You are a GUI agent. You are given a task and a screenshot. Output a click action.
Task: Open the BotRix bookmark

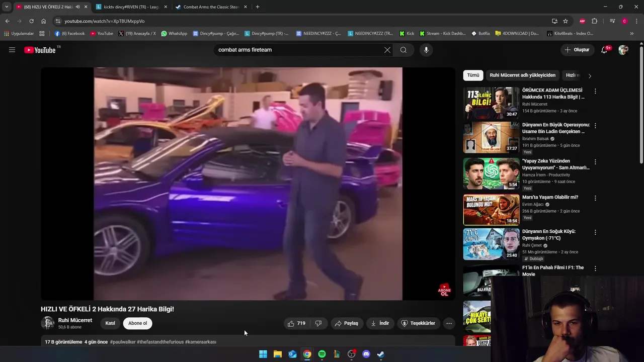(480, 33)
